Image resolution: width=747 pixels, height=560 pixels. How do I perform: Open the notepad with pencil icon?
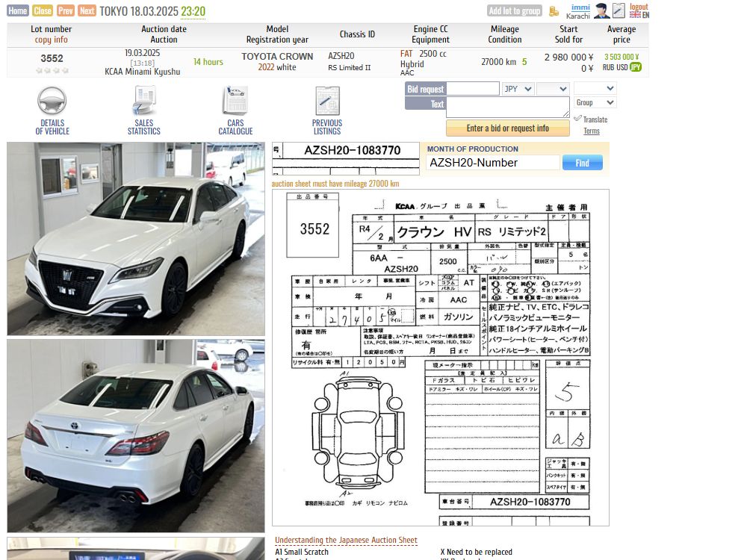click(x=619, y=10)
